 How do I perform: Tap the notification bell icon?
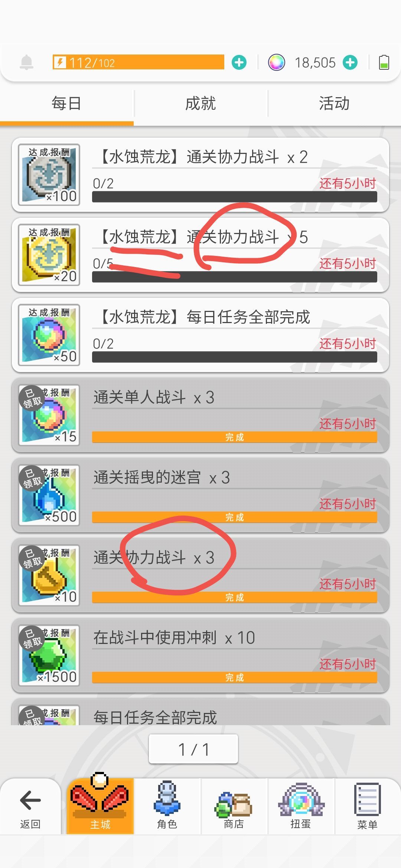pyautogui.click(x=26, y=62)
